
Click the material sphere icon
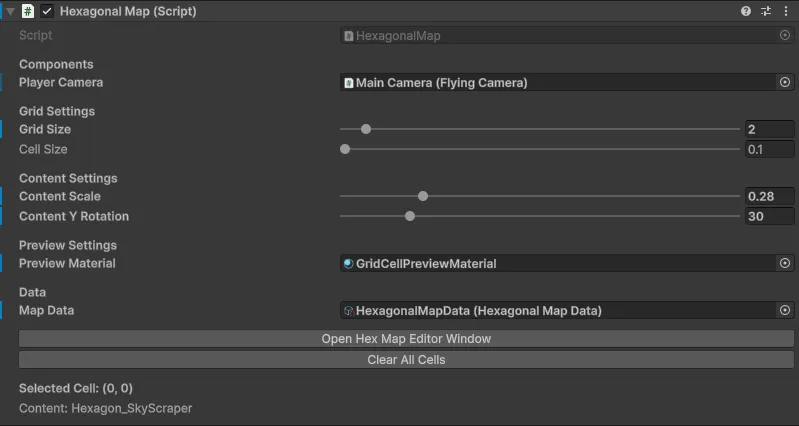click(x=349, y=263)
